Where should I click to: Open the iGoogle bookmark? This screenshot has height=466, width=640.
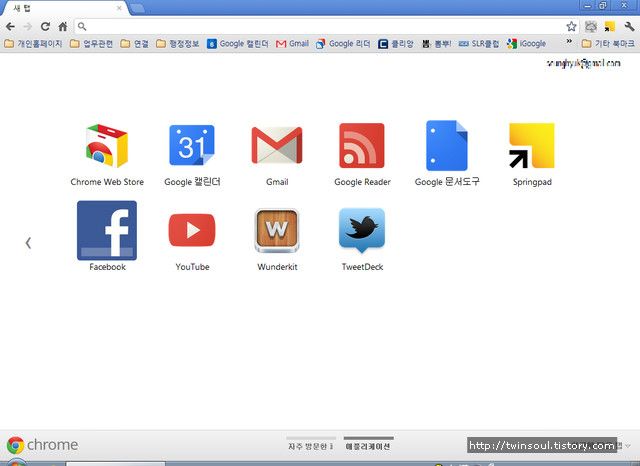(x=527, y=44)
